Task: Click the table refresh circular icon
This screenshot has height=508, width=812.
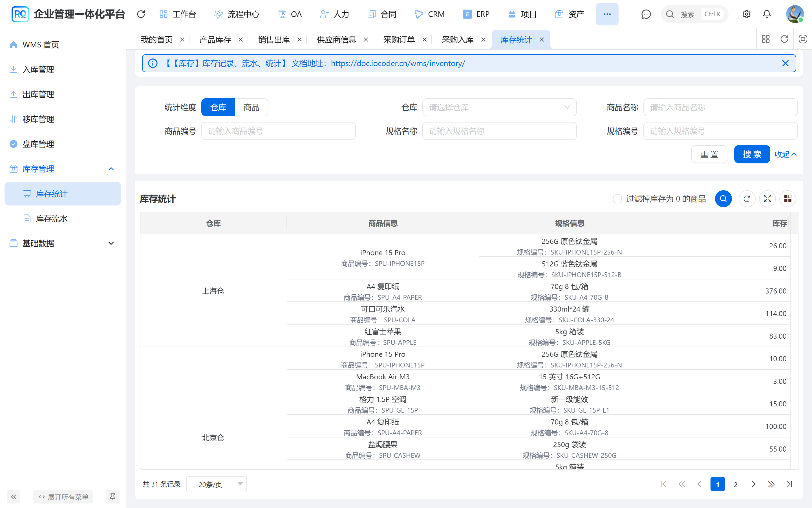Action: click(747, 199)
